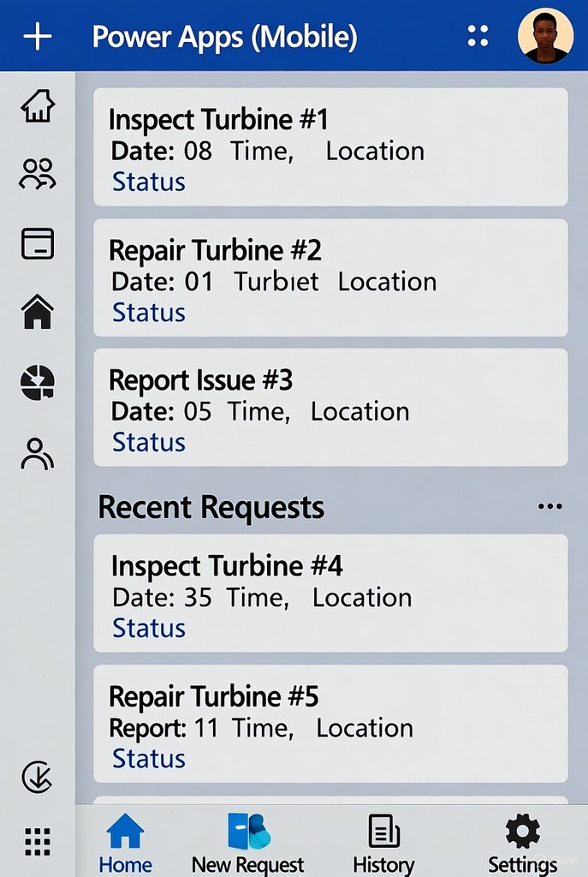Open the Inspect Turbine #1 card
This screenshot has height=877, width=588.
click(x=330, y=147)
